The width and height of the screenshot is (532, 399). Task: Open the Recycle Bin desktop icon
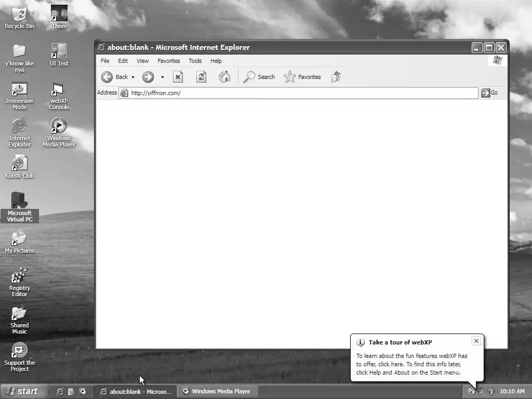19,18
